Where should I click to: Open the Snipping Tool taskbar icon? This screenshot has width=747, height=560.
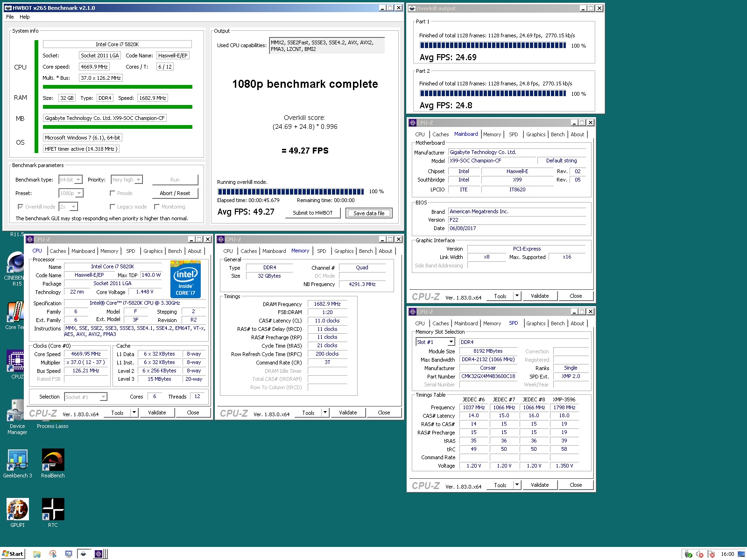[53, 554]
